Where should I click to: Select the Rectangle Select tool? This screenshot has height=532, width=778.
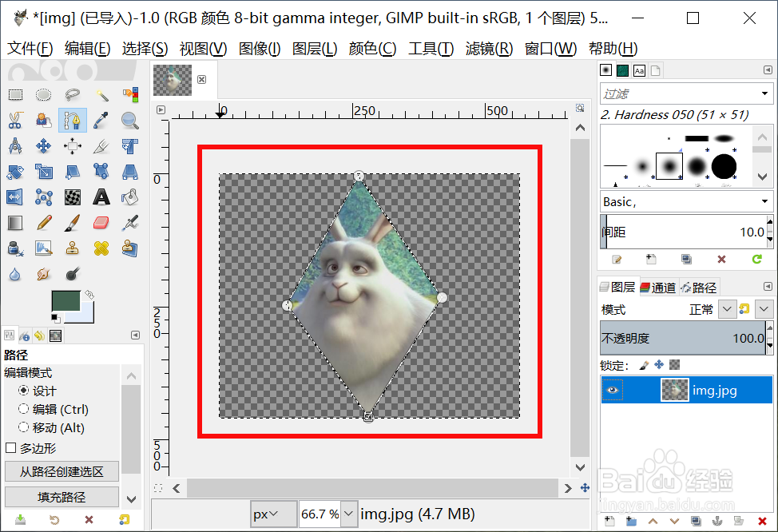click(x=15, y=94)
